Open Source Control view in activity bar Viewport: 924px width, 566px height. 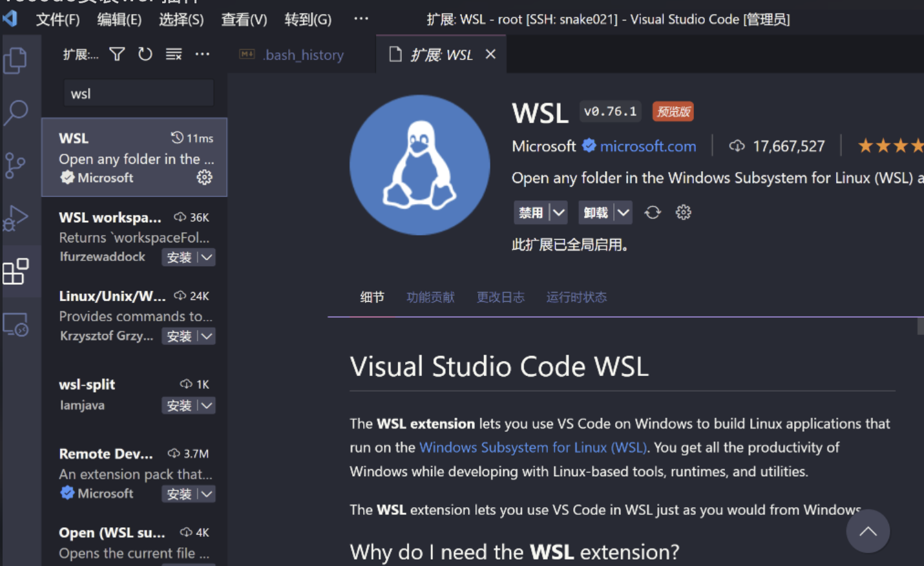point(16,165)
